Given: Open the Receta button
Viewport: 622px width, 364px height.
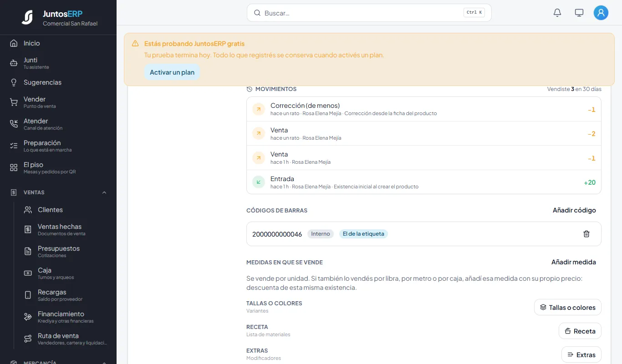Looking at the screenshot, I should pos(580,331).
